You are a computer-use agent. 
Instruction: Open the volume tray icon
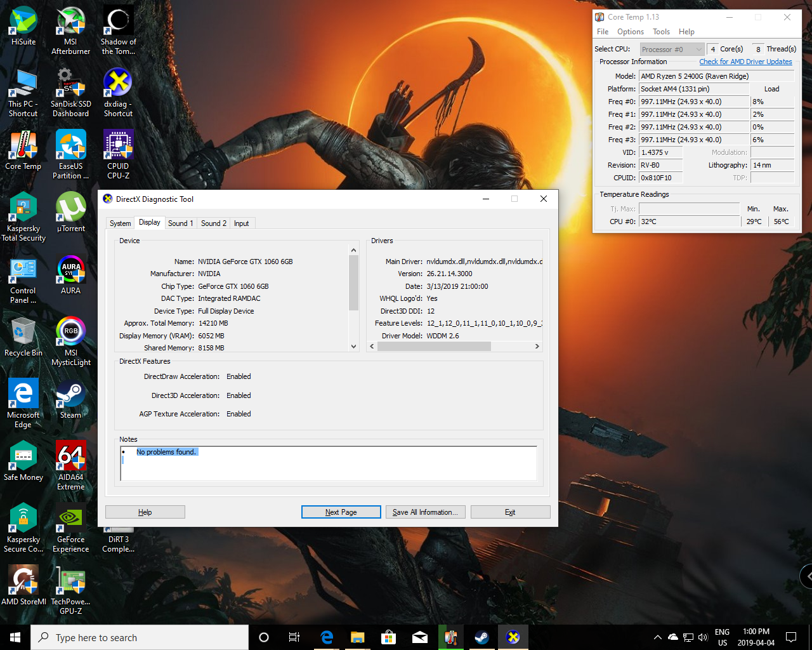[x=703, y=637]
